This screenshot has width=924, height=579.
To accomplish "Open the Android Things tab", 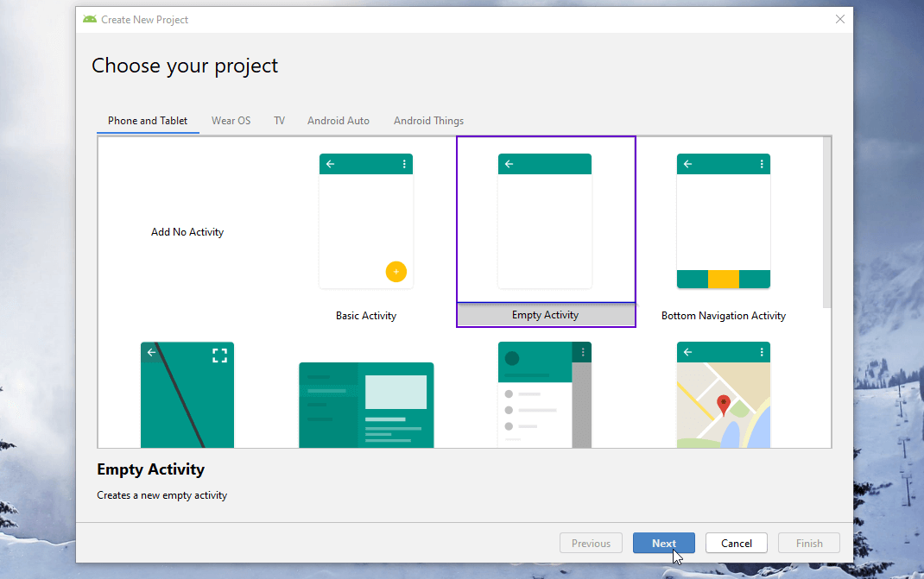I will 428,121.
